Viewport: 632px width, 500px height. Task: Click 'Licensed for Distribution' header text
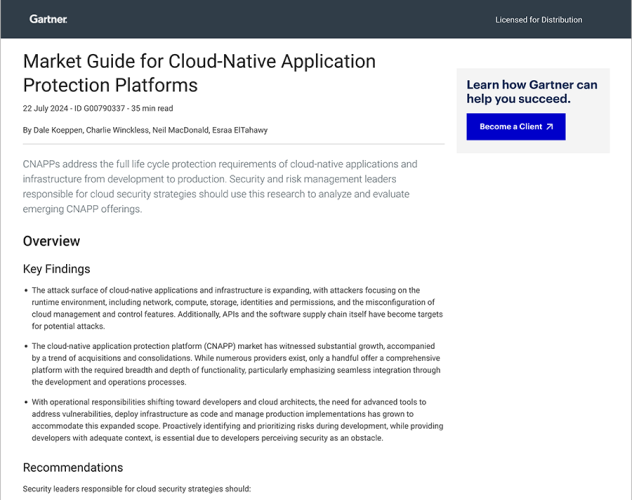click(x=538, y=20)
